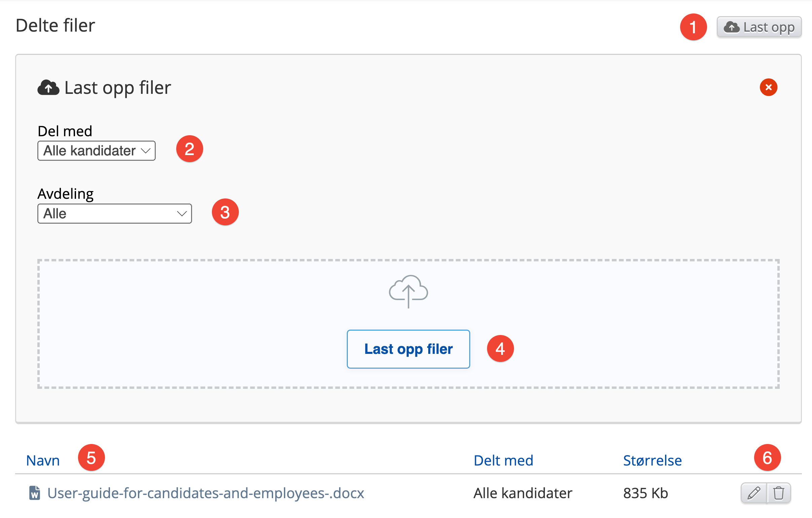Click the cloud icon beside 'Last opp filer' heading
Viewport: 812px width, 518px height.
pyautogui.click(x=48, y=88)
